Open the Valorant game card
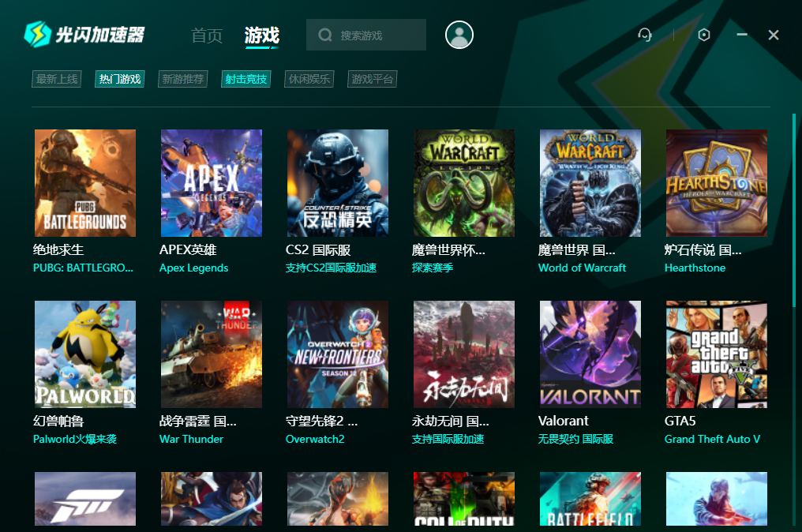 click(x=590, y=354)
